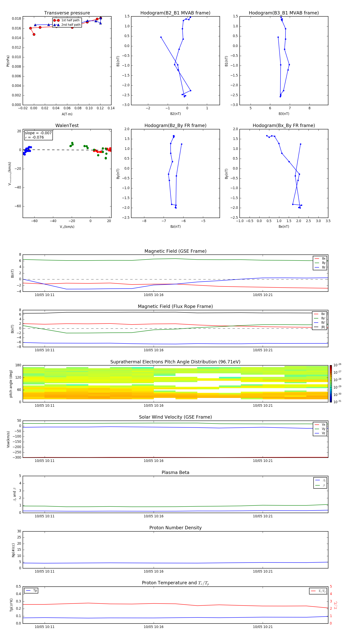Click the red 'Te/Tp' right axis label
351x644 pixels.
[x=336, y=605]
